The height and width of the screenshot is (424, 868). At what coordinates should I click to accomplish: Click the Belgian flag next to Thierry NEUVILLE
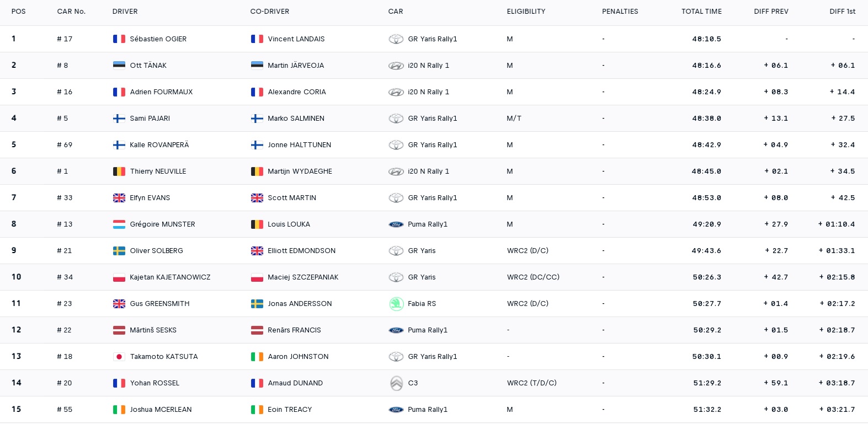[119, 171]
